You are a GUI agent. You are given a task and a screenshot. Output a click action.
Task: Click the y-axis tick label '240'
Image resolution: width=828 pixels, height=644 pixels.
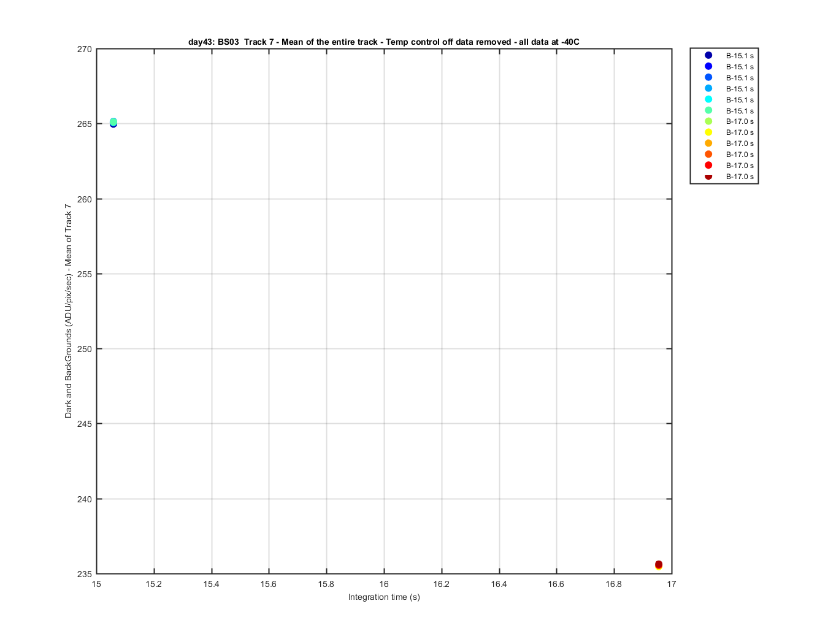[x=85, y=499]
